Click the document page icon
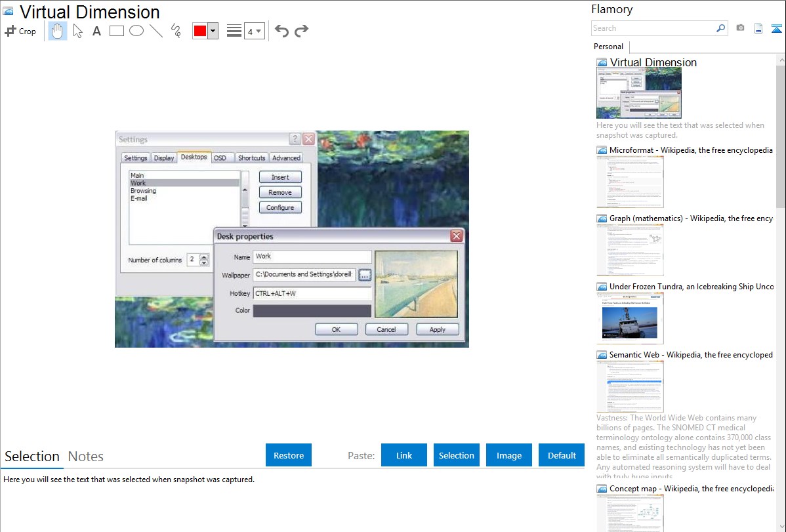The image size is (786, 532). click(758, 28)
